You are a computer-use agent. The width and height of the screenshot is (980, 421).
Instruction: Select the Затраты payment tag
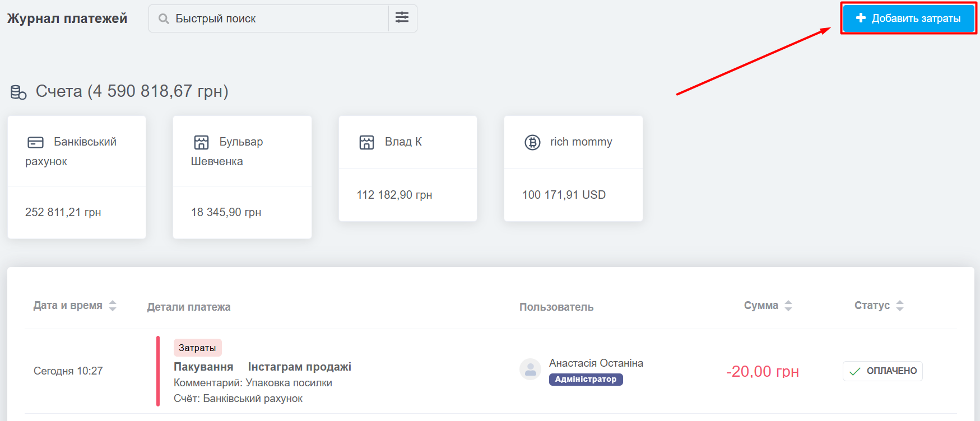(x=197, y=348)
